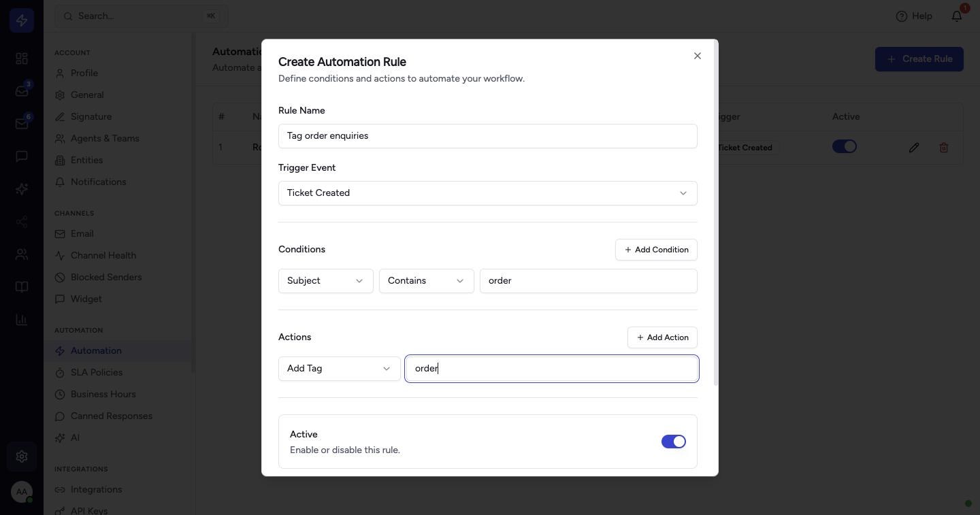This screenshot has height=515, width=980.
Task: Click the red delete trash icon
Action: (x=944, y=147)
